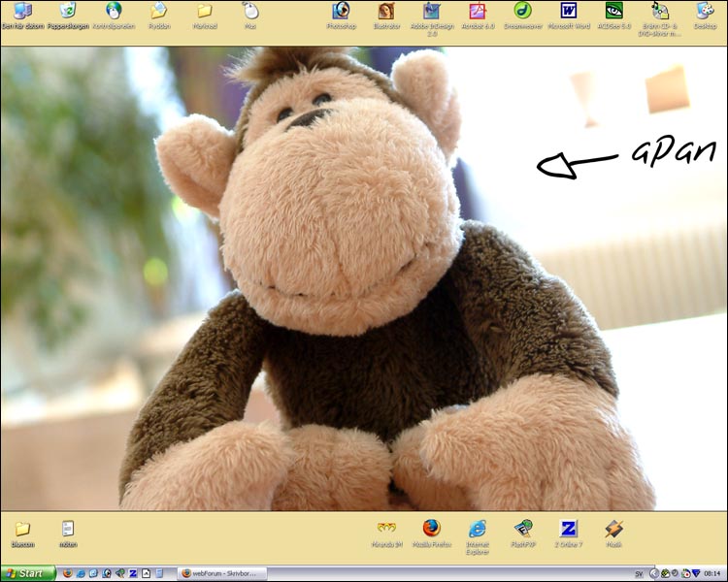Launch Miranda IM shortcut

pyautogui.click(x=386, y=528)
